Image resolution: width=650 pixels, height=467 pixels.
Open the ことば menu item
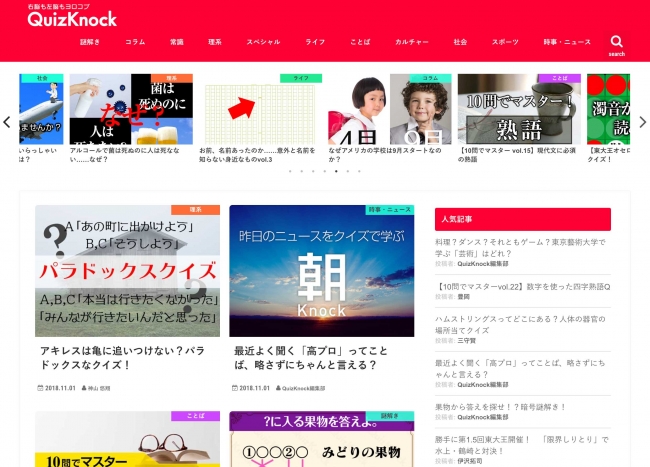pyautogui.click(x=360, y=42)
